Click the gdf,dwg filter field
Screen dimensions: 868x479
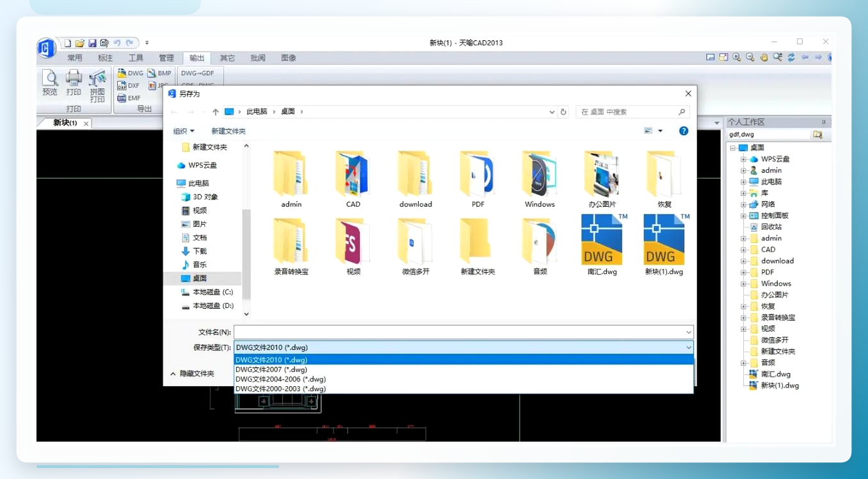coord(768,134)
